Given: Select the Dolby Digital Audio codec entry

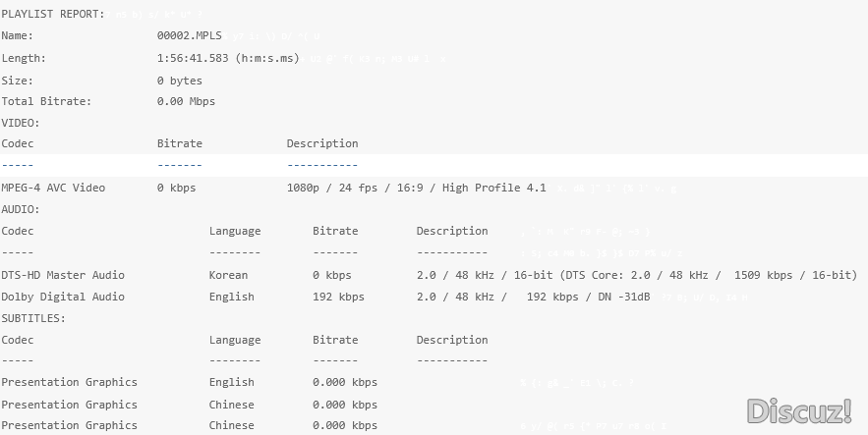Looking at the screenshot, I should (63, 297).
